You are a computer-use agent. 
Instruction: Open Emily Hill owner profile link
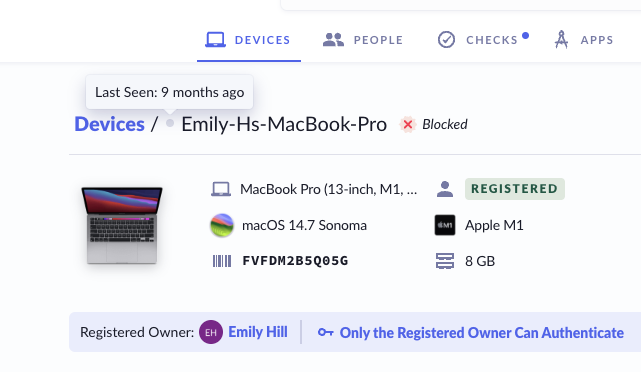click(258, 332)
